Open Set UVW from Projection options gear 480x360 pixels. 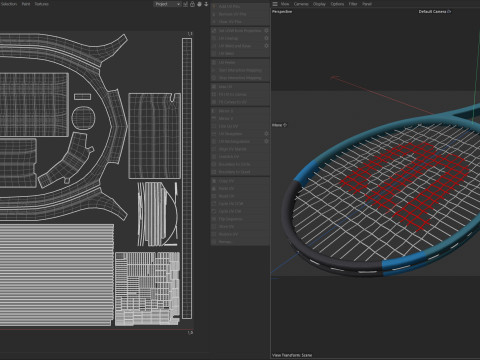click(x=266, y=30)
